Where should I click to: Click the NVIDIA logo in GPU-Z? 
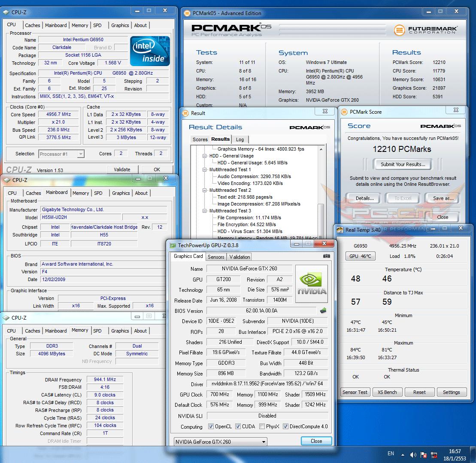312,284
